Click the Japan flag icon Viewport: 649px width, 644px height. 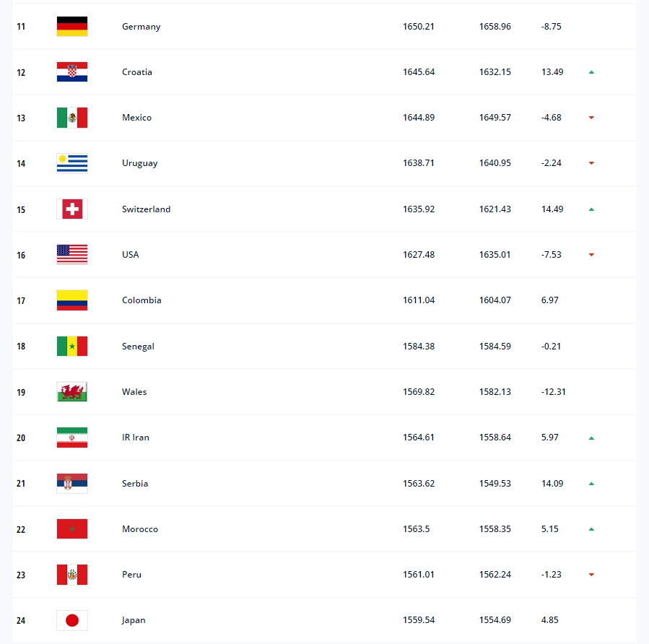[x=72, y=620]
